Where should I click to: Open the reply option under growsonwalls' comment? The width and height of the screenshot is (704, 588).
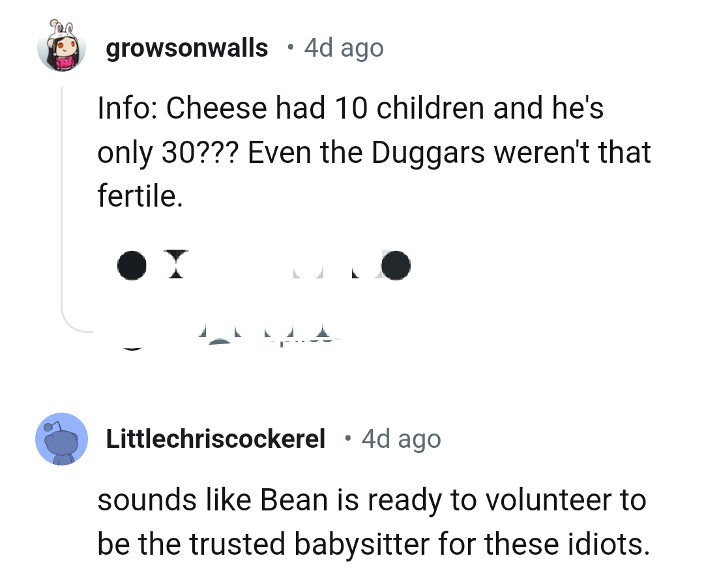(x=306, y=265)
